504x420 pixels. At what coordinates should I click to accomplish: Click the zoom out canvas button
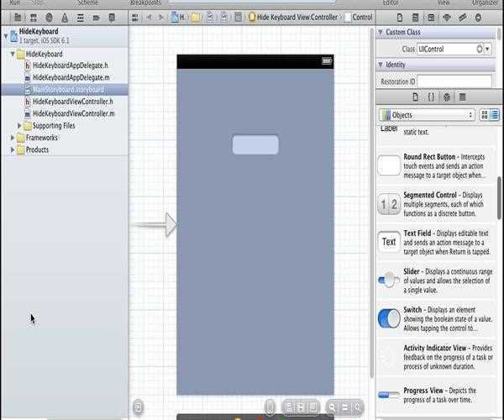coord(333,407)
